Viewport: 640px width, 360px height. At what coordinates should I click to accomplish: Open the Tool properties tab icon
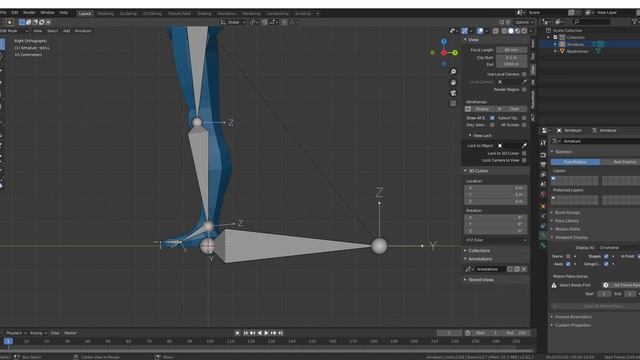[x=543, y=143]
